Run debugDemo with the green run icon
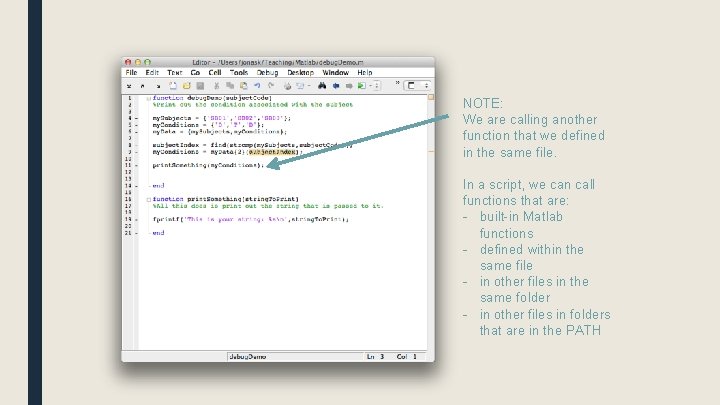 pyautogui.click(x=362, y=86)
